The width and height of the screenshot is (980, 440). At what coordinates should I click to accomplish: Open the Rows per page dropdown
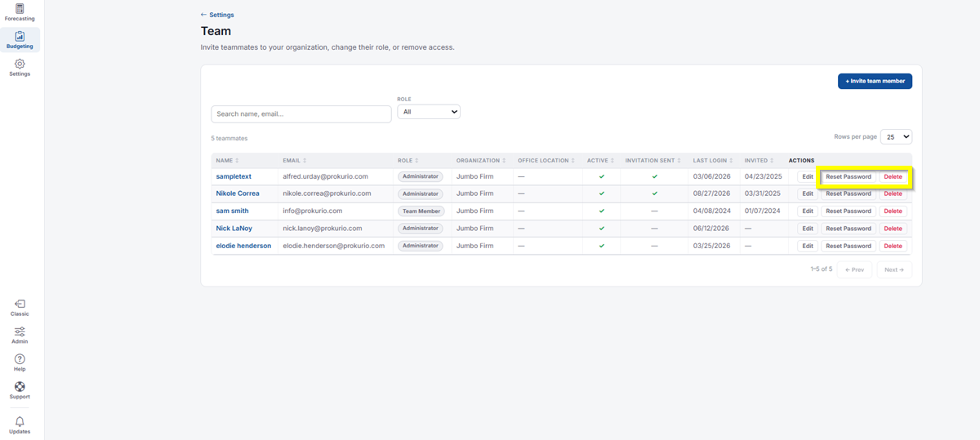(x=896, y=137)
